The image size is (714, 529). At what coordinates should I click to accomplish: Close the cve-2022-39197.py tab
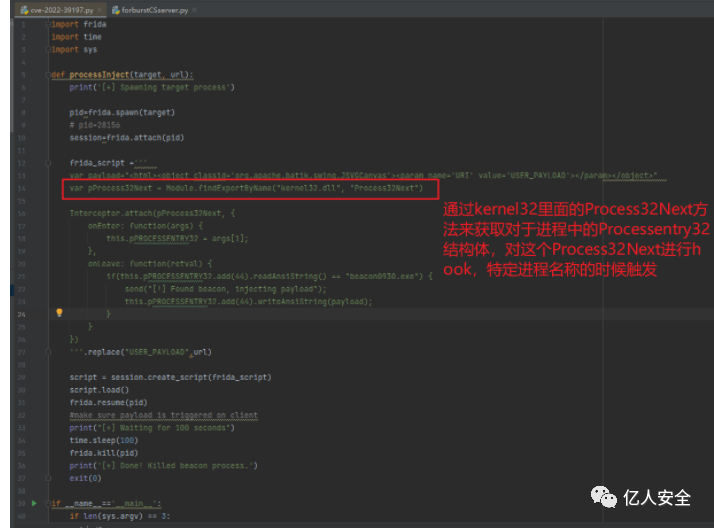[100, 10]
